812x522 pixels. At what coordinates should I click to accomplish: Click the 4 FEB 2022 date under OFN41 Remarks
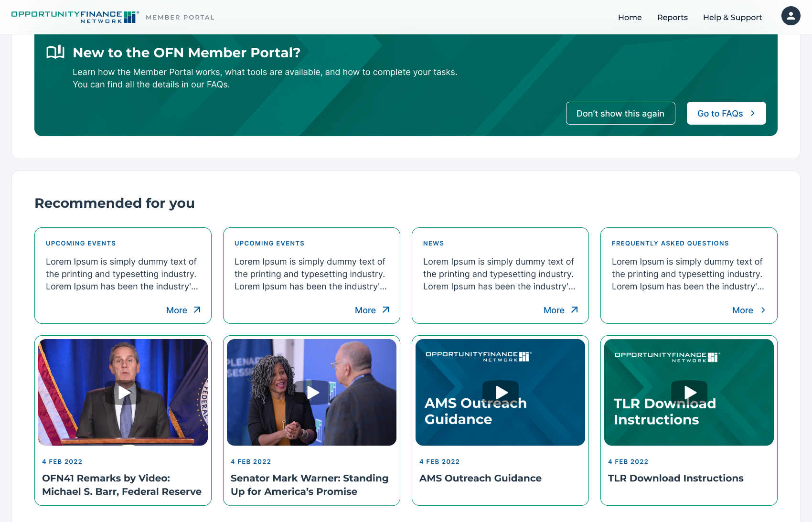click(x=62, y=461)
